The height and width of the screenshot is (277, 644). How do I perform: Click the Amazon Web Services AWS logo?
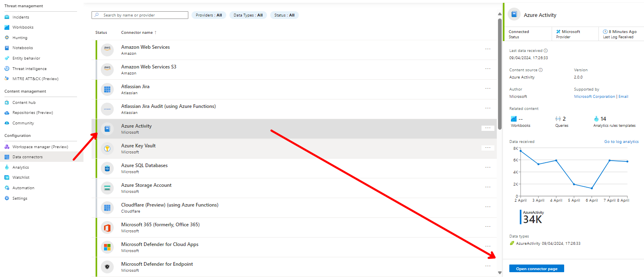click(x=107, y=50)
